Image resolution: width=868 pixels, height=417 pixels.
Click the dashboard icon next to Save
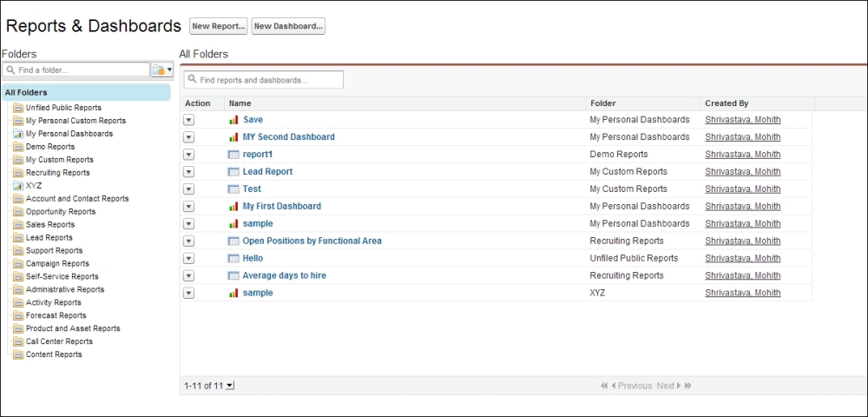click(x=233, y=120)
